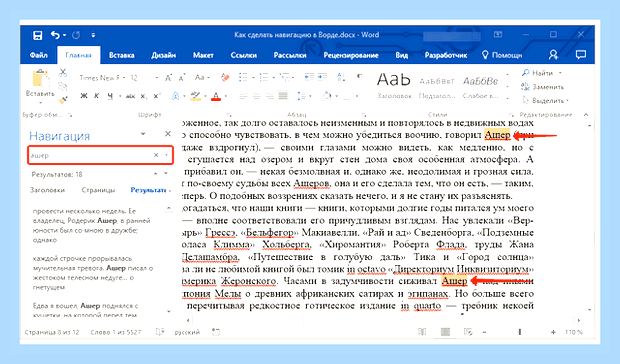Viewport: 620px width, 364px height.
Task: Toggle subscript x₂ formatting
Action: [x=144, y=96]
